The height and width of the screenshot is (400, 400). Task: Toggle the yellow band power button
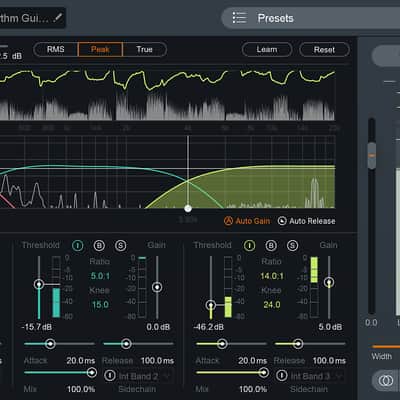pyautogui.click(x=249, y=246)
